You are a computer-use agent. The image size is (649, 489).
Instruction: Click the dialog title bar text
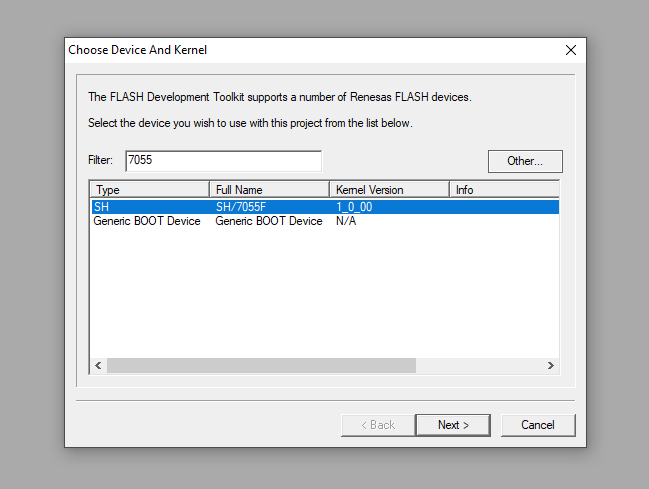click(138, 50)
